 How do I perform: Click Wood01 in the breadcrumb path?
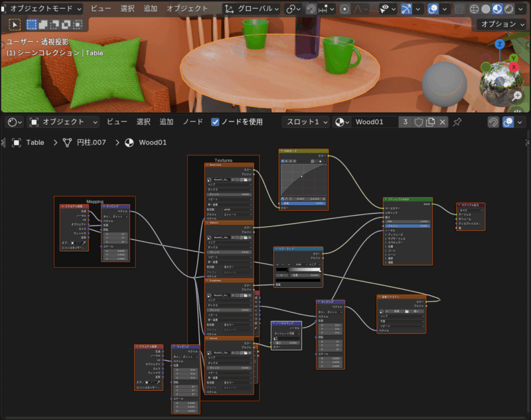click(x=153, y=143)
